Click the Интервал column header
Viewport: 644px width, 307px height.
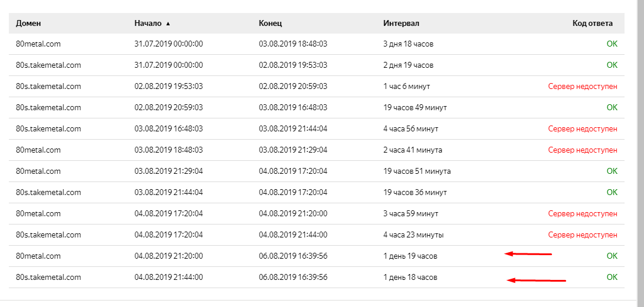point(401,24)
